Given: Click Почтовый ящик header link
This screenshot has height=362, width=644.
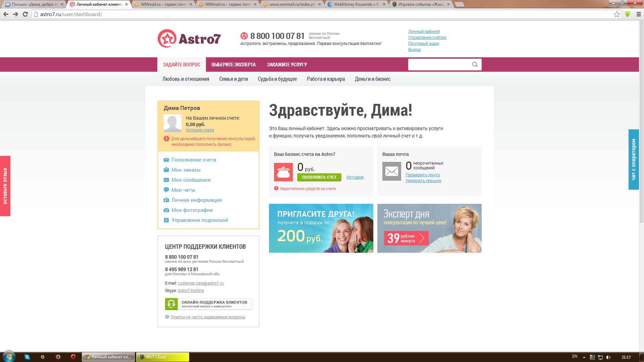Looking at the screenshot, I should pyautogui.click(x=424, y=44).
